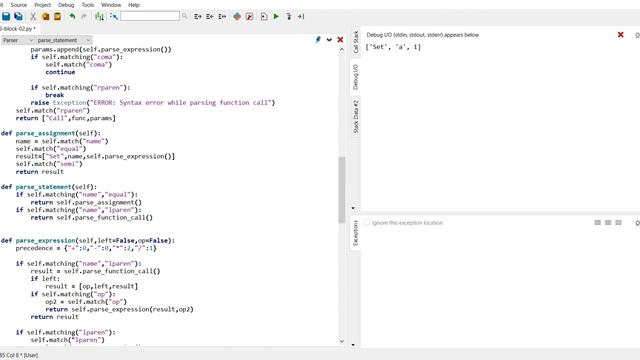640x360 pixels.
Task: Open the Help menu
Action: tap(134, 5)
